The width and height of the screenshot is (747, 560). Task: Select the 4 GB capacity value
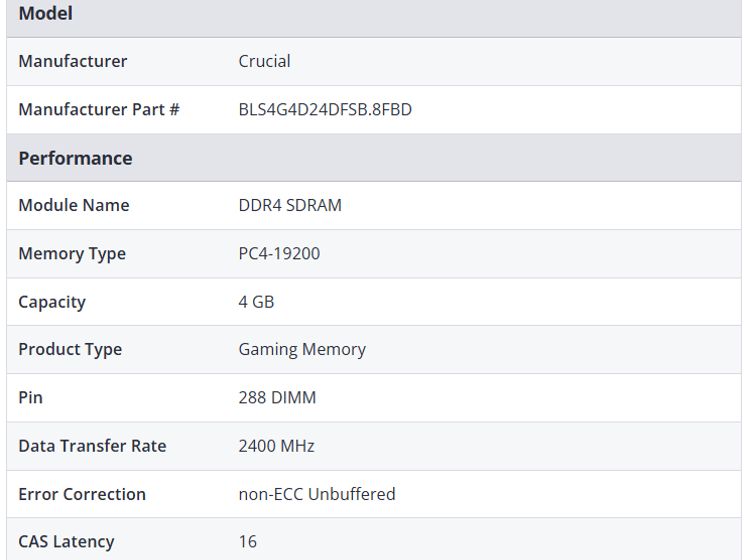point(256,302)
